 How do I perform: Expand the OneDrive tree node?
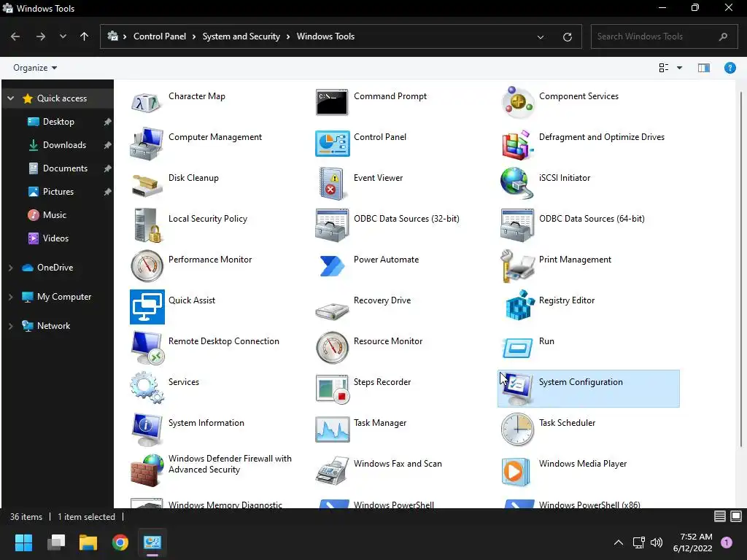click(x=10, y=268)
